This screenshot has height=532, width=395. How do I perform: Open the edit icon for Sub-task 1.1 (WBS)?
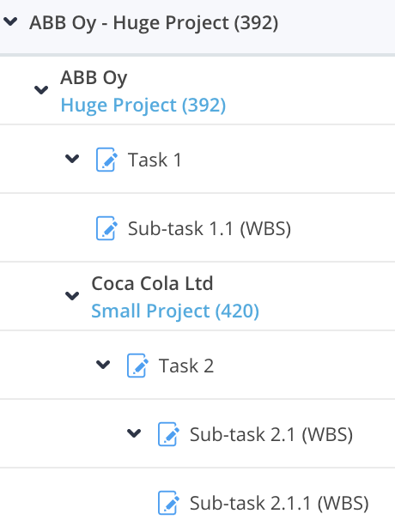click(107, 228)
